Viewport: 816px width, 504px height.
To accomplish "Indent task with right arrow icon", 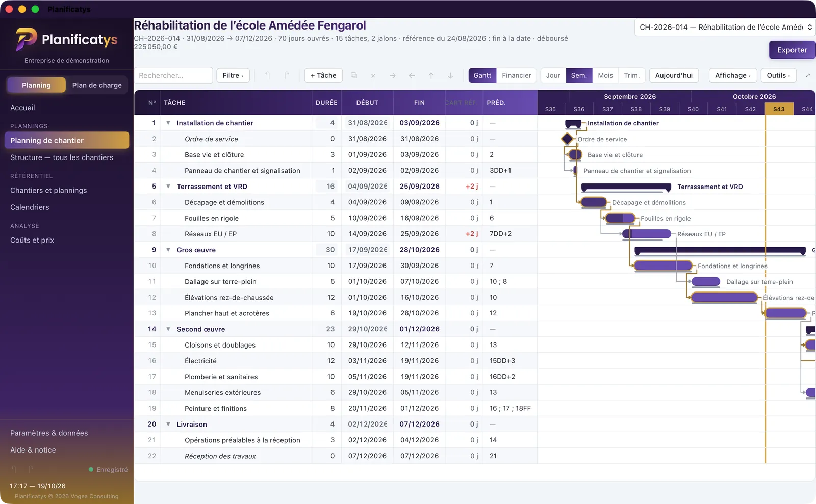I will click(x=392, y=75).
